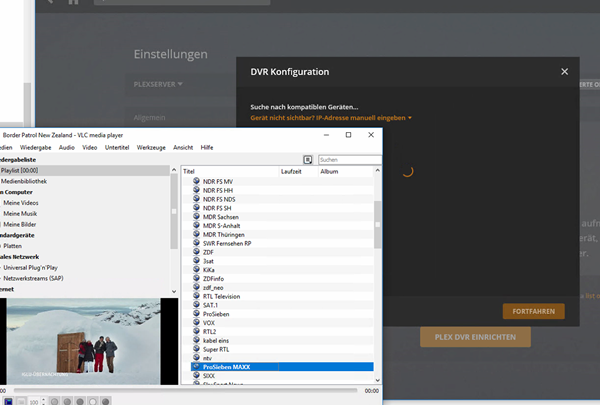Image resolution: width=600 pixels, height=405 pixels.
Task: Open Allgemein in Plex settings sidebar
Action: (x=150, y=118)
